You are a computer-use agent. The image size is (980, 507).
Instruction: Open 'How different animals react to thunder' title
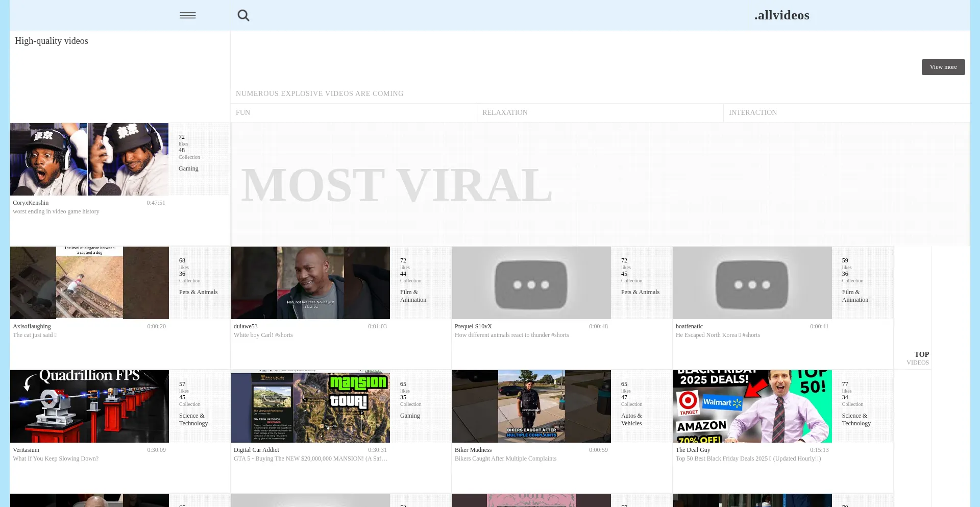pos(512,335)
